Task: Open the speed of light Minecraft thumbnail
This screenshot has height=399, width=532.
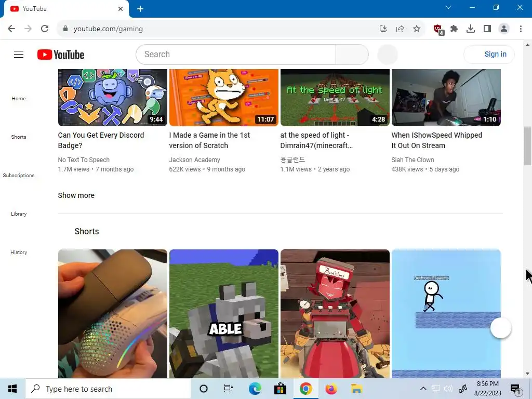Action: [335, 97]
